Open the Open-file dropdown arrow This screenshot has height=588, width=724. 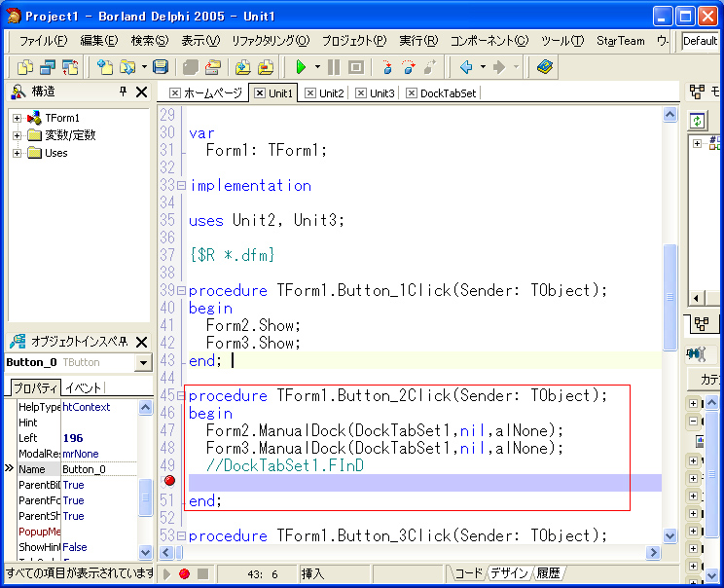point(144,67)
